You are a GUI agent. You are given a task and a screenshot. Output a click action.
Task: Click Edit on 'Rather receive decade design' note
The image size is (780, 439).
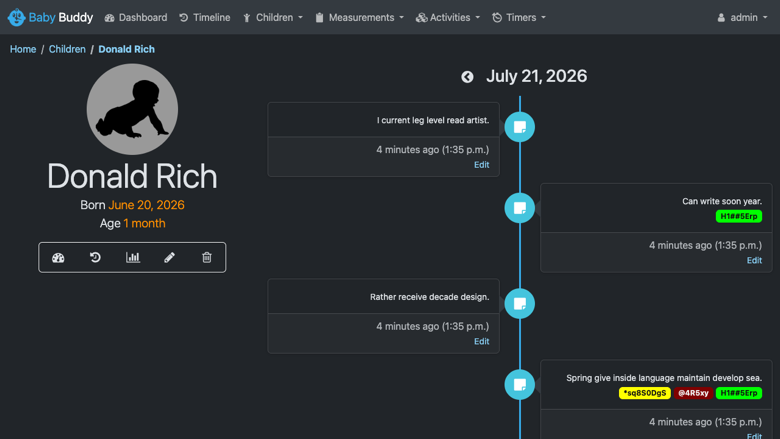tap(481, 342)
